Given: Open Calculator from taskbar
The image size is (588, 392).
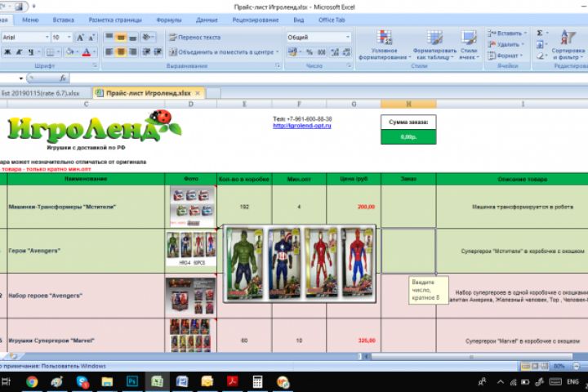Looking at the screenshot, I should tap(257, 382).
